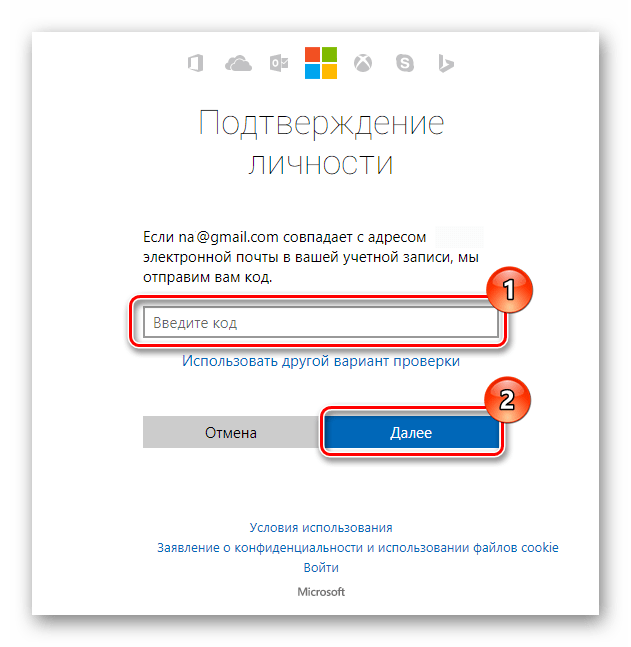Click the Office icon in header

pyautogui.click(x=196, y=64)
